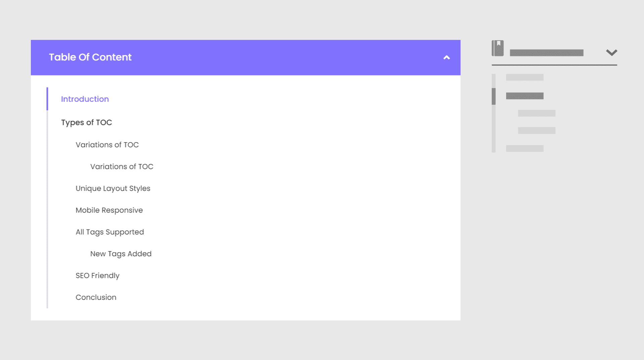Open Mobile Responsive section

[109, 210]
